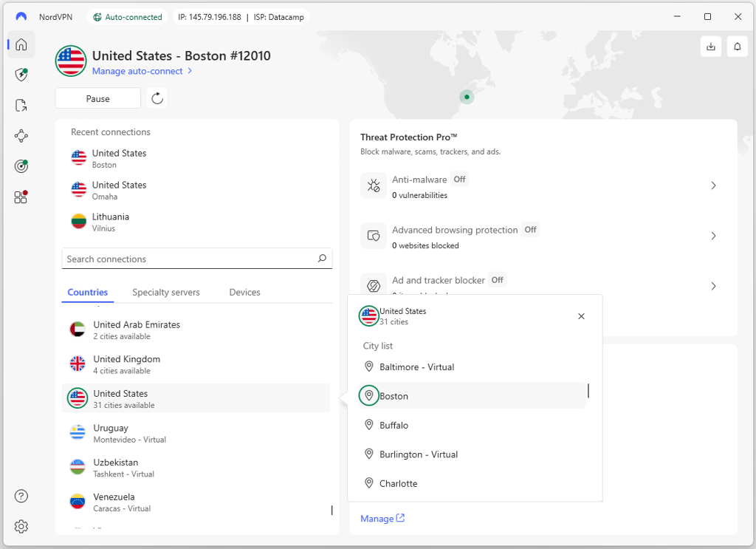Image resolution: width=756 pixels, height=549 pixels.
Task: Click the Buffalo location pin icon
Action: 369,425
